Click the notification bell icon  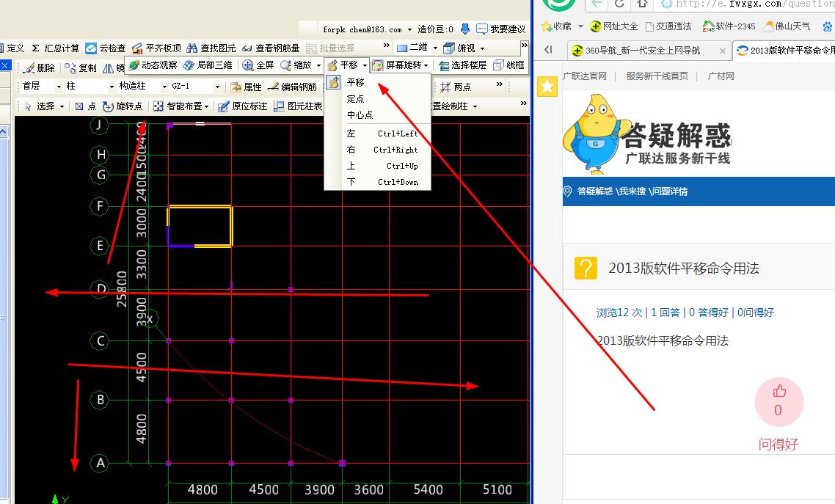(x=465, y=29)
